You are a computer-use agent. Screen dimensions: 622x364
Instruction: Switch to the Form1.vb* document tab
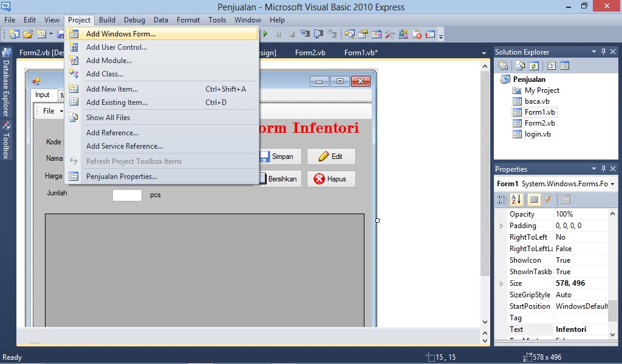361,53
